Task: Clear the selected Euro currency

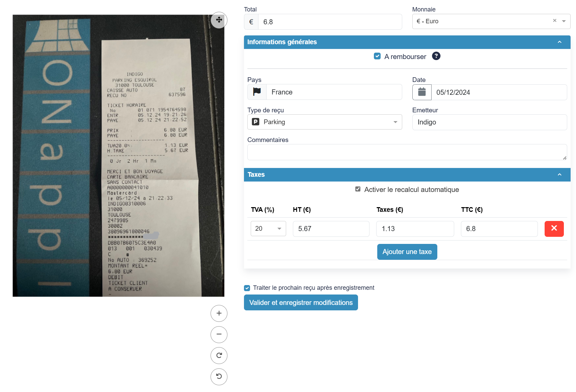Action: 554,20
